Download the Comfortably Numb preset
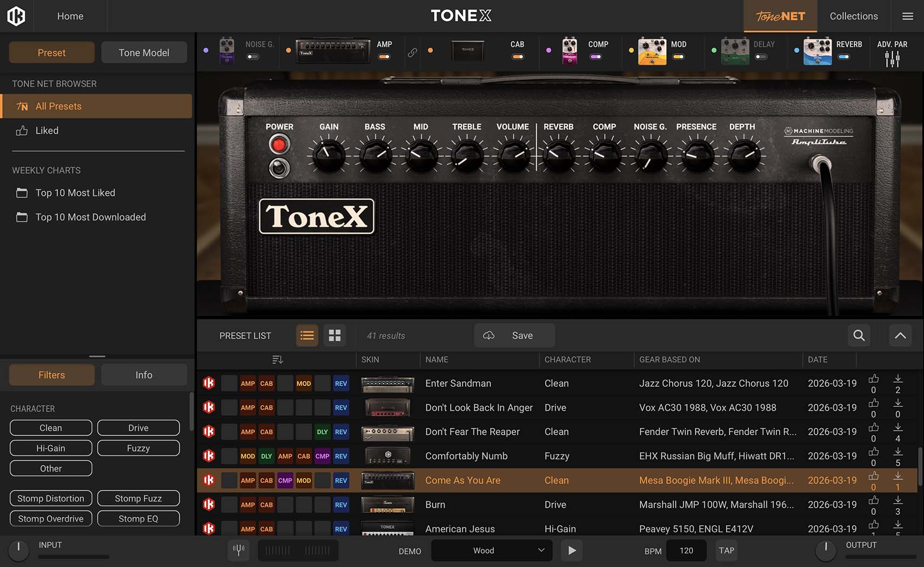924x567 pixels. 898,451
